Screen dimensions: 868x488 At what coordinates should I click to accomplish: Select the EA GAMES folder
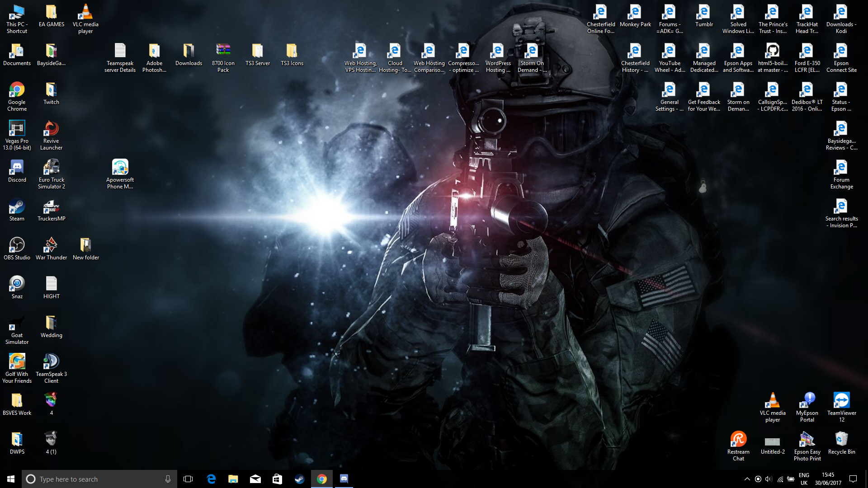(51, 15)
